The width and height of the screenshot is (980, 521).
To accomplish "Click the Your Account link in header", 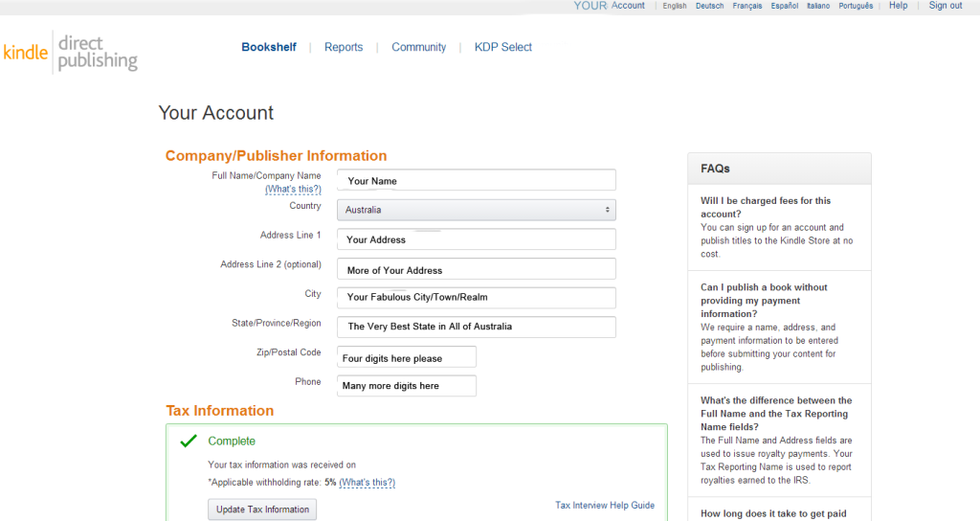I will click(x=610, y=6).
